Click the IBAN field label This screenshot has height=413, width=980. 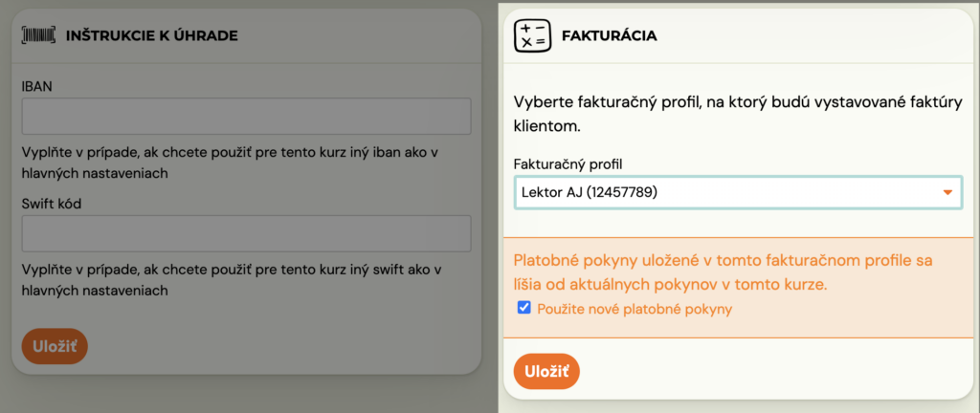tap(36, 87)
